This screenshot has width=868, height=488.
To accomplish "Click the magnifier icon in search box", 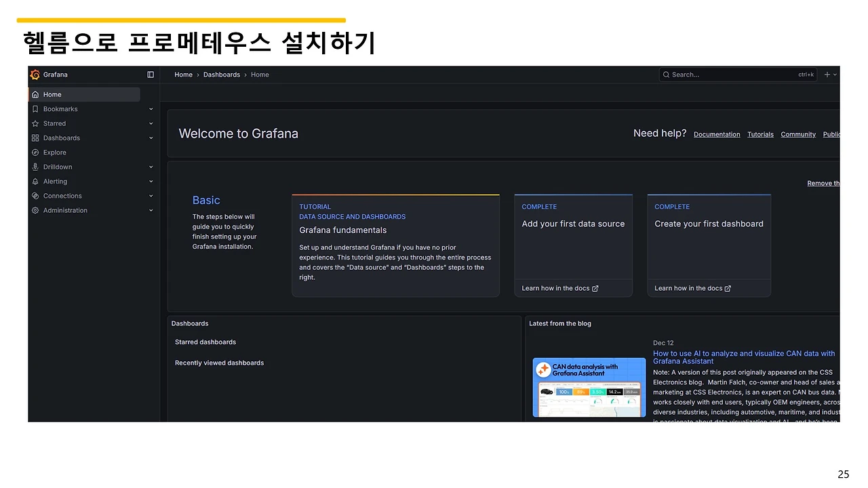I will coord(667,75).
